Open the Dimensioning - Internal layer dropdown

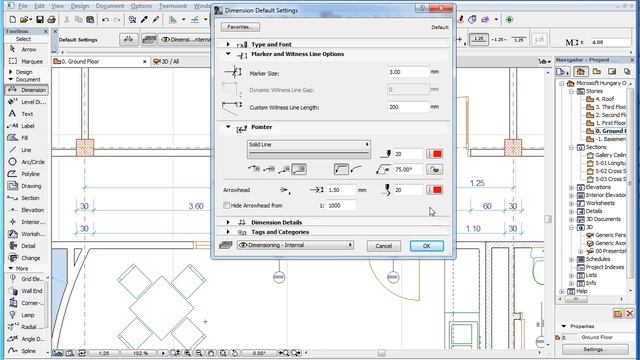coord(295,245)
